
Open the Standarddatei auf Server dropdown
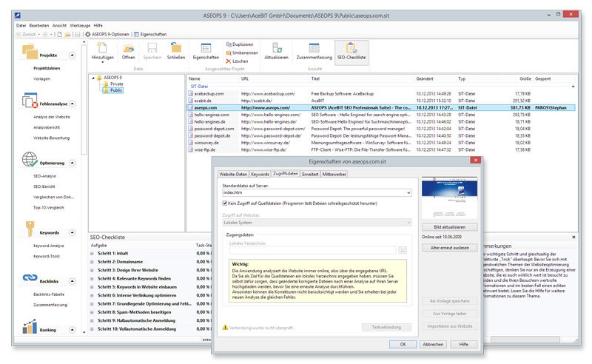(x=408, y=192)
